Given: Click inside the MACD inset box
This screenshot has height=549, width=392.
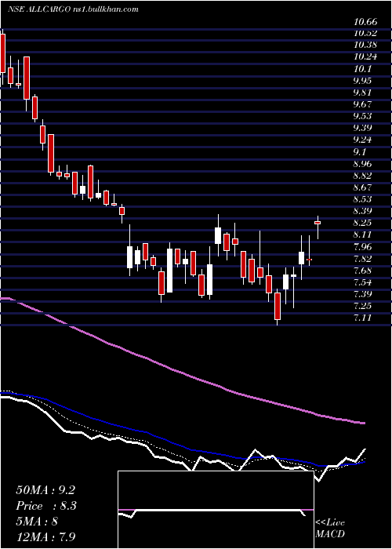Looking at the screenshot, I should click(x=216, y=510).
